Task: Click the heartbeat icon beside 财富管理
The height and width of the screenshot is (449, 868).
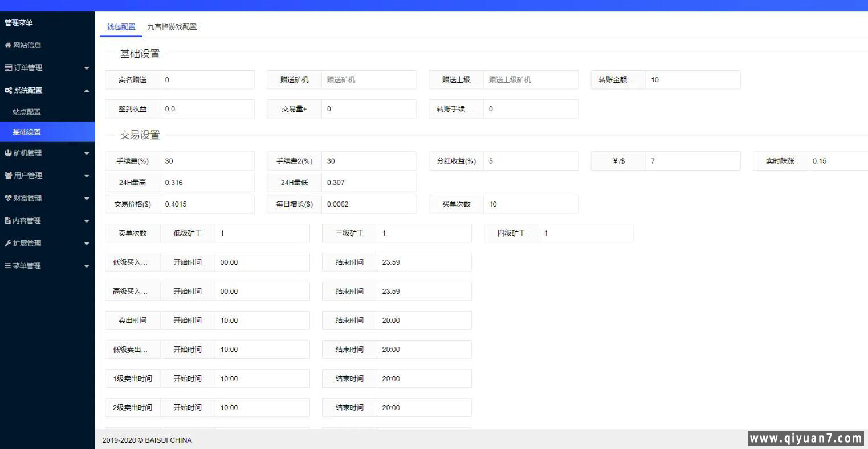Action: tap(8, 198)
